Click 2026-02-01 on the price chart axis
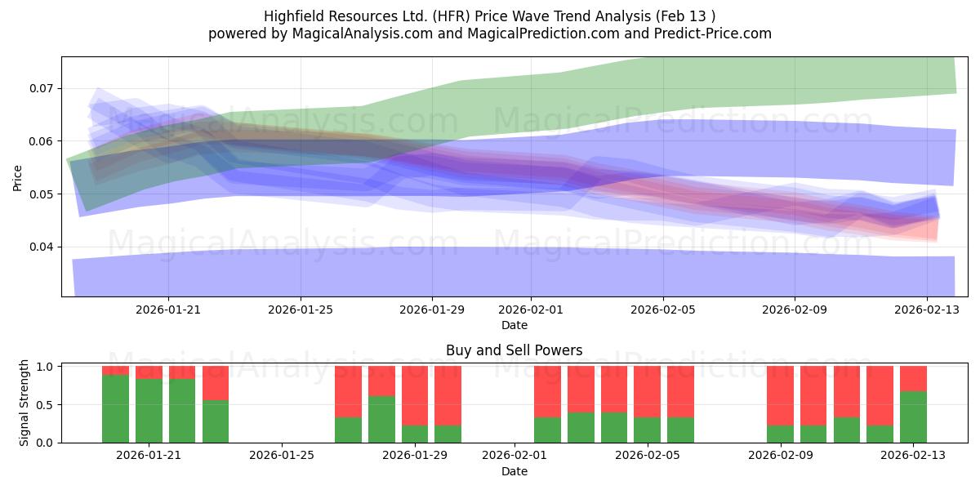 tap(531, 310)
